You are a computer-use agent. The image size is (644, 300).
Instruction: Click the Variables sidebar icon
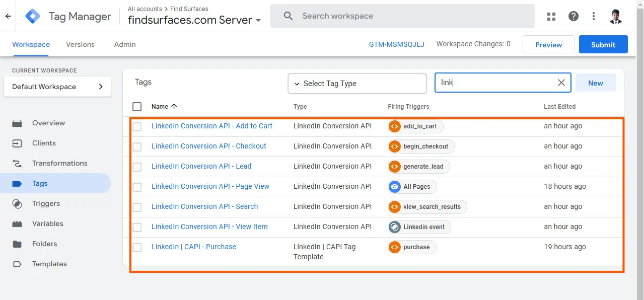coord(17,223)
